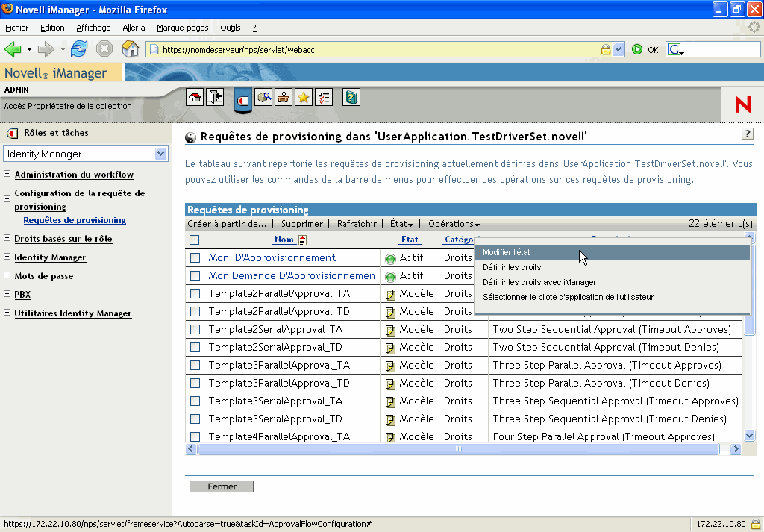
Task: Click Rafraîchir in the table toolbar
Action: 357,224
